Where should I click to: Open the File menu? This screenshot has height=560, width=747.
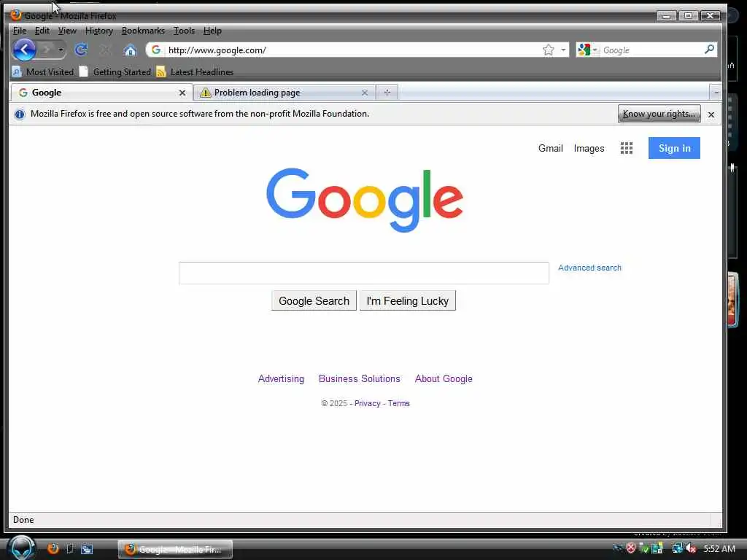[x=20, y=31]
